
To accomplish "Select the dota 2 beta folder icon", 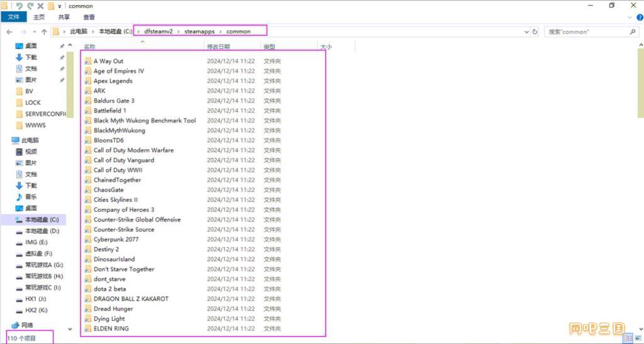I will coord(87,289).
